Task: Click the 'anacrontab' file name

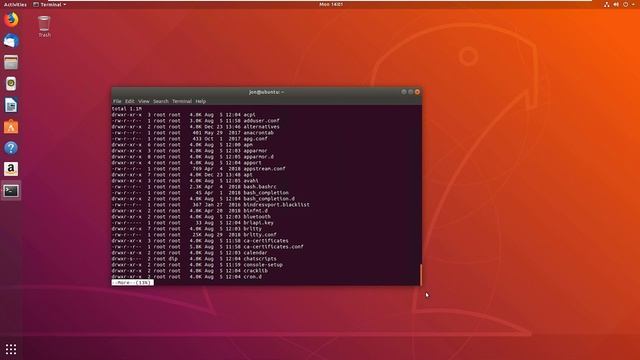Action: tap(258, 133)
